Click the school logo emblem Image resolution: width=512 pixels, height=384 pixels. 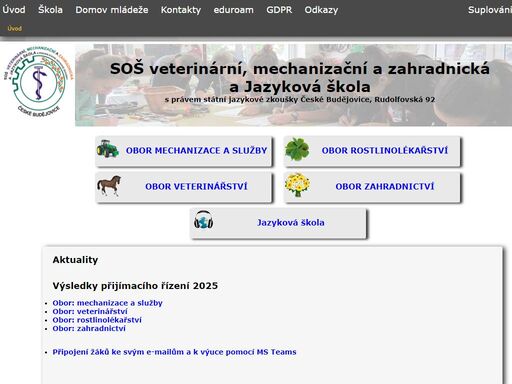click(38, 82)
